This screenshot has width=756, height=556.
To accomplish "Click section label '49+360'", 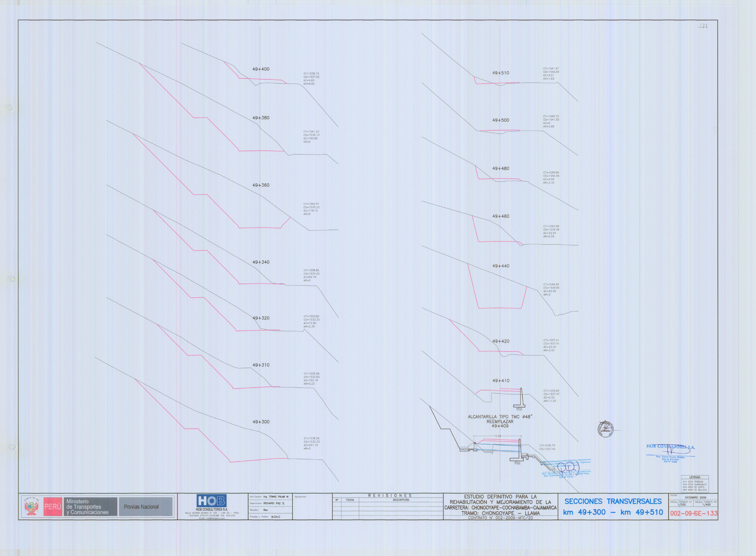I will click(261, 185).
